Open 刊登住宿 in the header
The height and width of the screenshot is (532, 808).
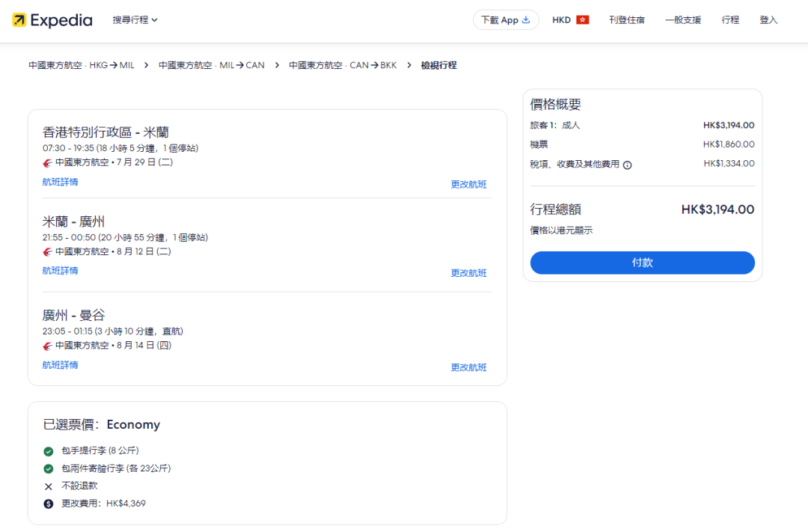coord(627,20)
